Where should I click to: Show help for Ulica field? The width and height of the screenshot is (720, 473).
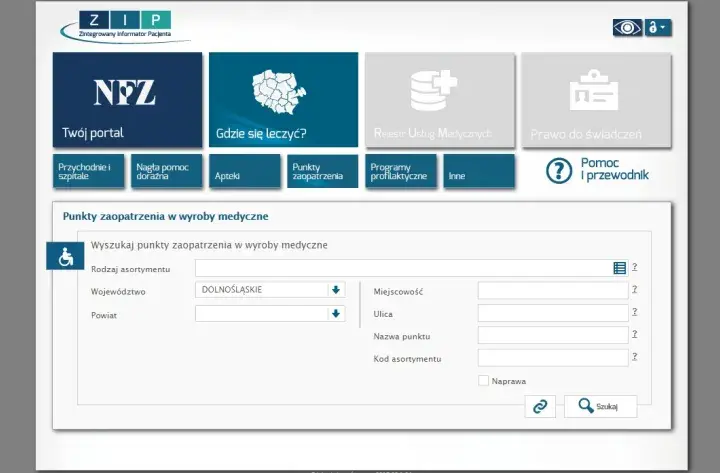(x=635, y=312)
